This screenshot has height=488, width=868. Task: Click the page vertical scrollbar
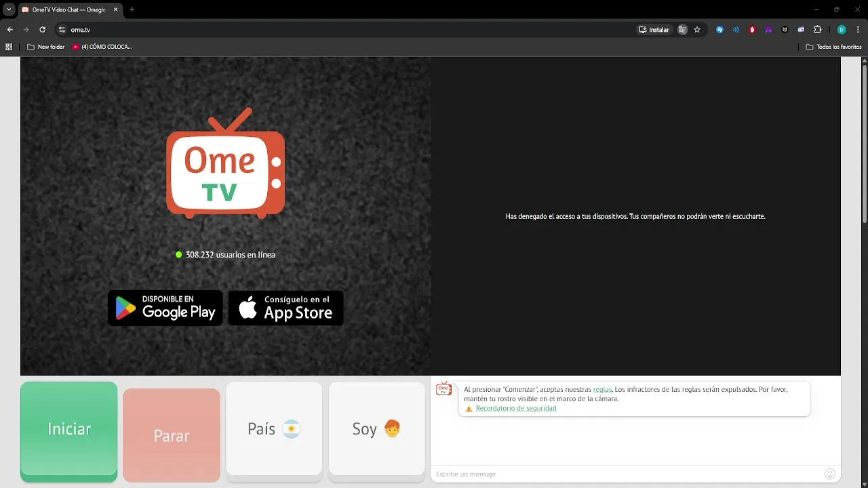point(864,142)
